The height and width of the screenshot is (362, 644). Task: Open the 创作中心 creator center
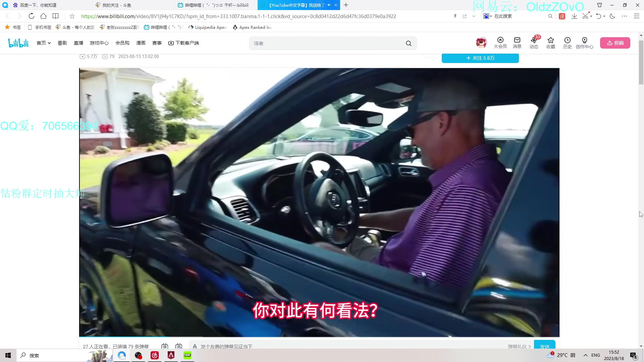585,43
